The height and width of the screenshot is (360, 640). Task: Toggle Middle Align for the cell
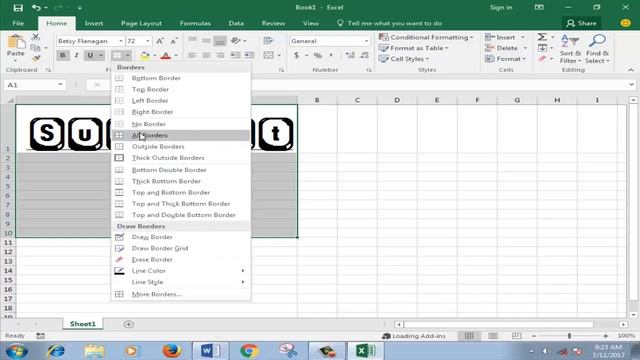pos(206,40)
